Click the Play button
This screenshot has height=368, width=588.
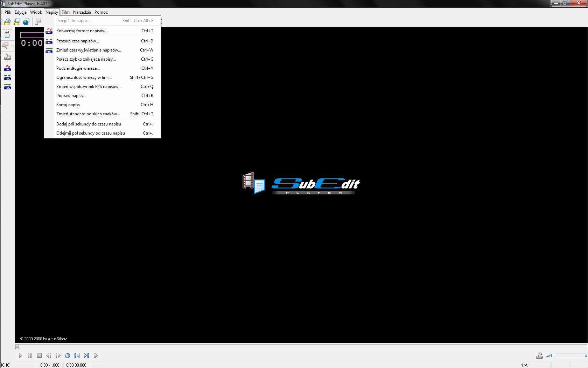(20, 355)
